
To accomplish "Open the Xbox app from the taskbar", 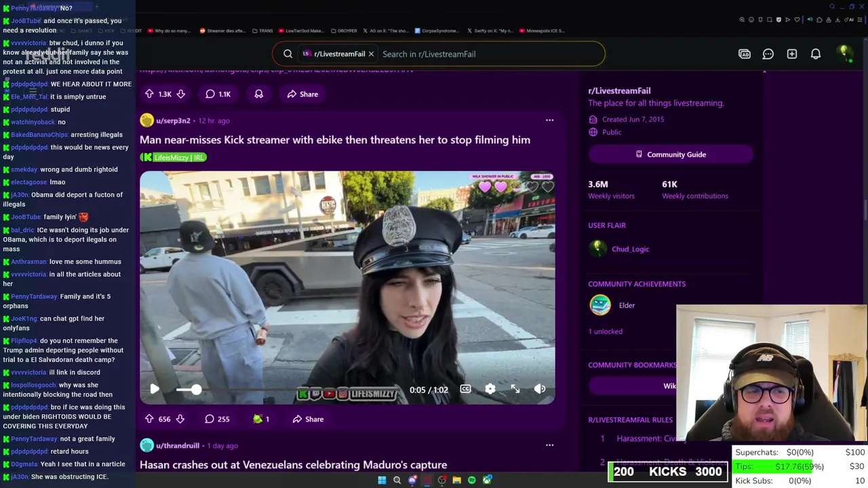I will (487, 480).
